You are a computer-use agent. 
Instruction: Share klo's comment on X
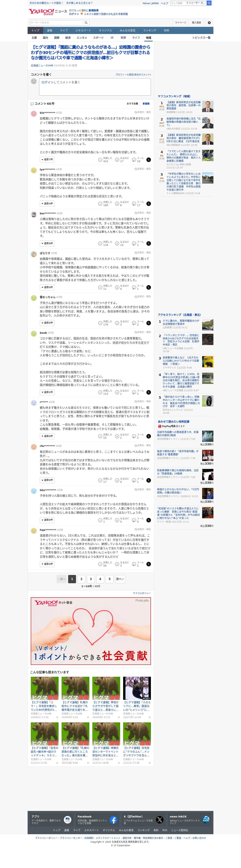click(149, 160)
